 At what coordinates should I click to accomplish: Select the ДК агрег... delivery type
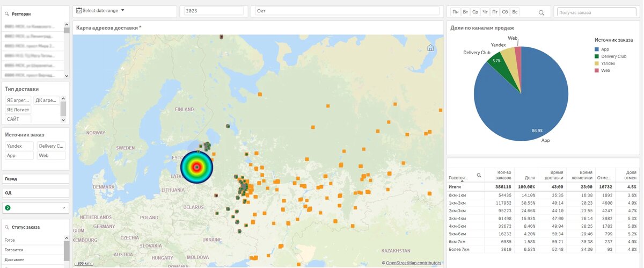click(46, 100)
